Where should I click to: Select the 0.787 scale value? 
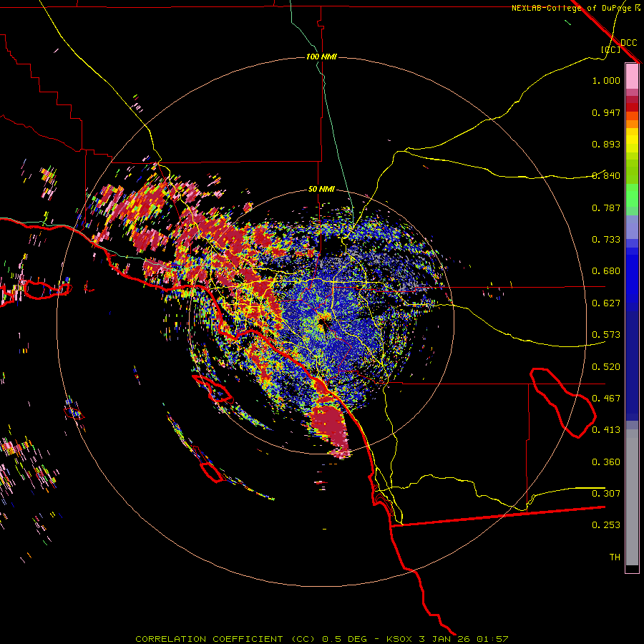point(606,208)
